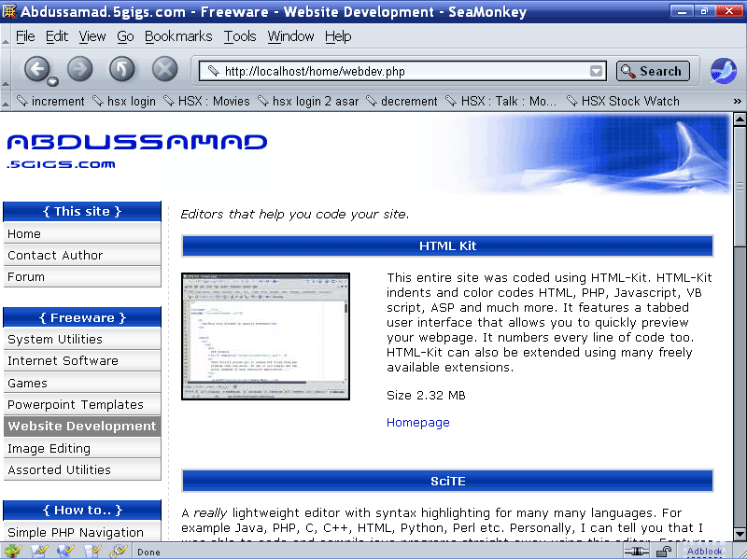Open Mail & Newsgroups from the status bar
Screen dimensions: 747x560
[x=40, y=552]
